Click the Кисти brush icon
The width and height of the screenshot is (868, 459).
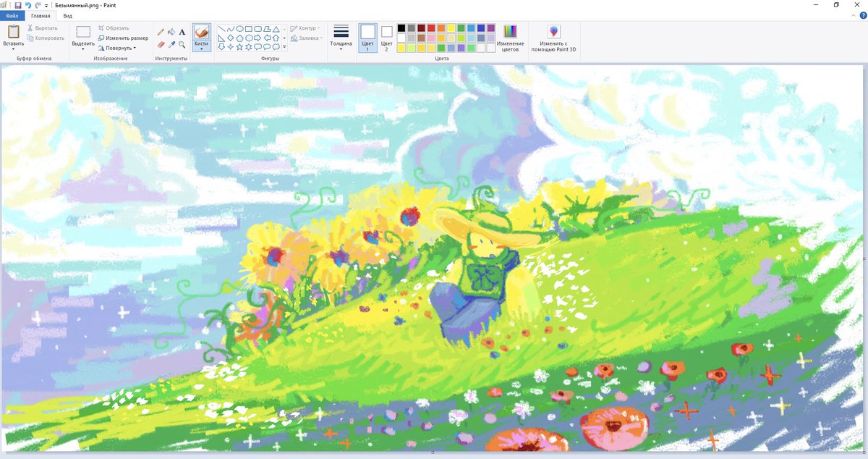202,33
